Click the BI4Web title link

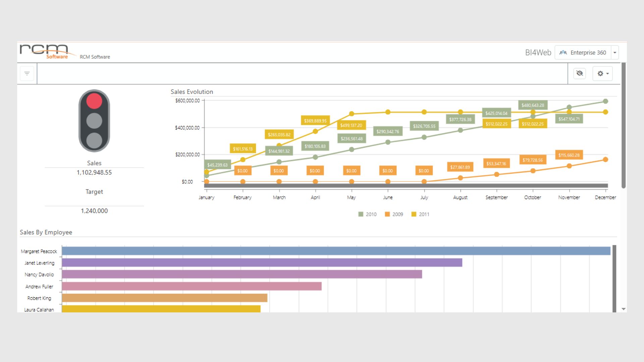[x=538, y=53]
